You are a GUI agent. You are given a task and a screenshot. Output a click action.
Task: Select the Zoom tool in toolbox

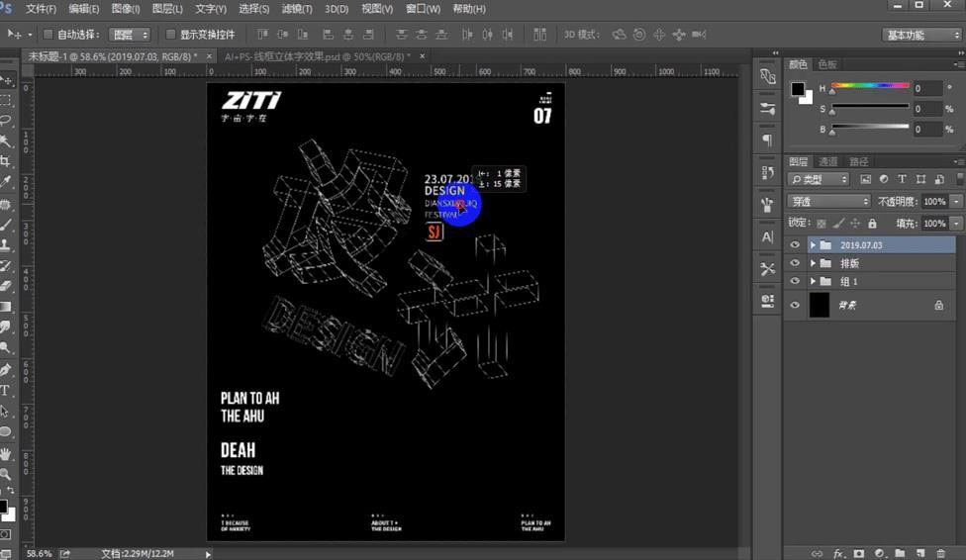tap(6, 474)
